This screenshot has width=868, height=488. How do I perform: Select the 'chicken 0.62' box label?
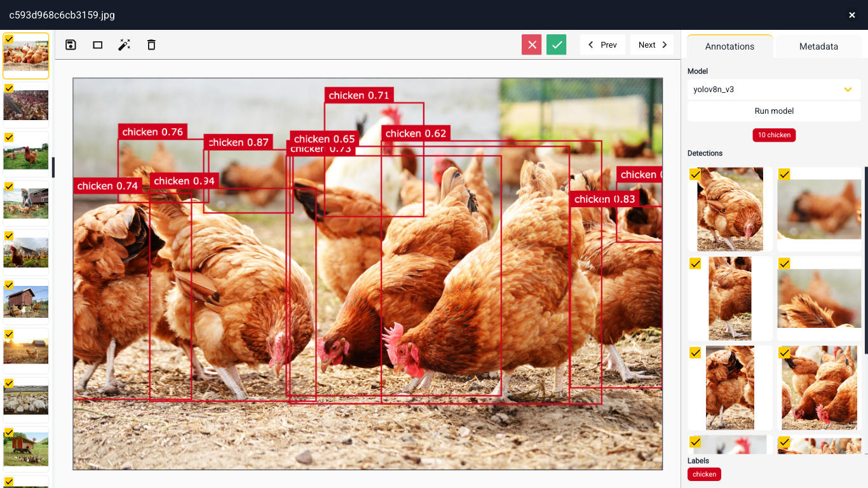coord(416,133)
